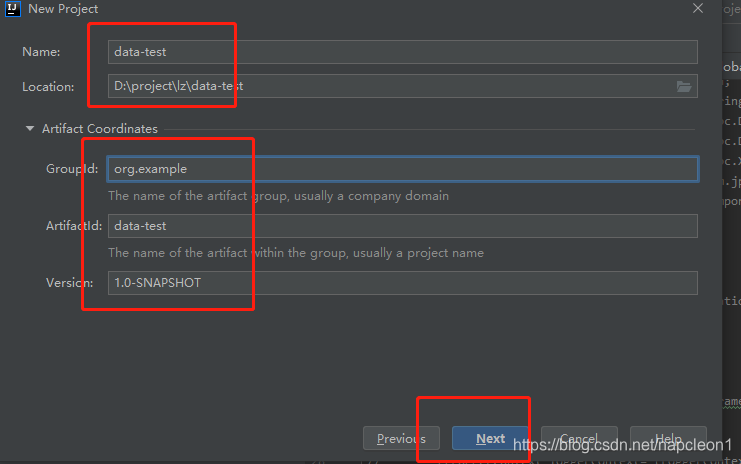Select the GroupId field org.example
Screen dimensions: 741x464
403,169
